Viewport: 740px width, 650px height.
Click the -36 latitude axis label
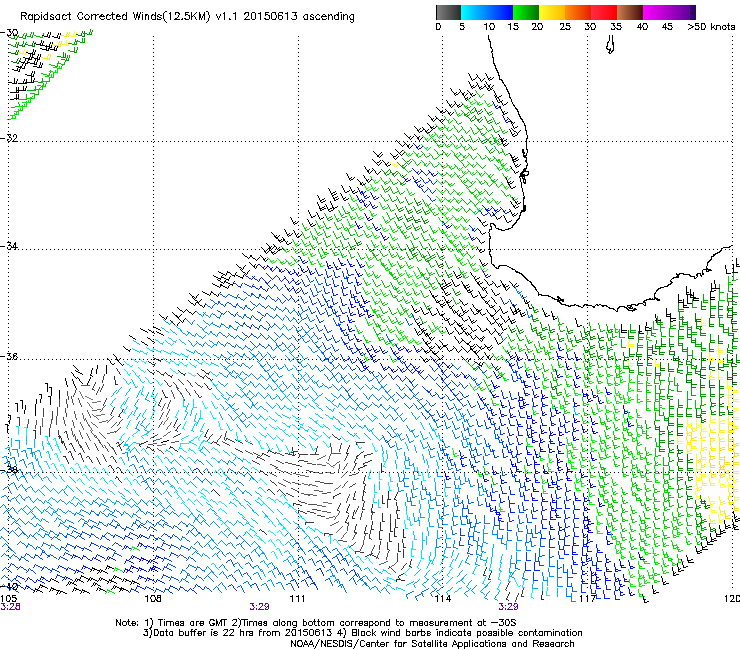point(9,356)
